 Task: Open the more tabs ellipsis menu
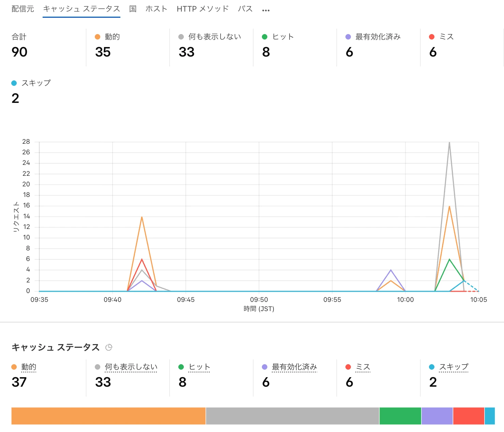coord(266,10)
